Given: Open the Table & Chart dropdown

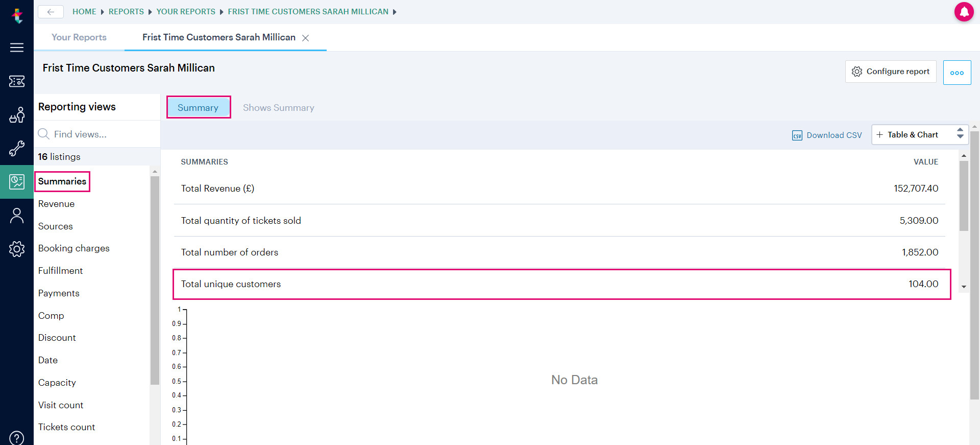Looking at the screenshot, I should click(920, 135).
